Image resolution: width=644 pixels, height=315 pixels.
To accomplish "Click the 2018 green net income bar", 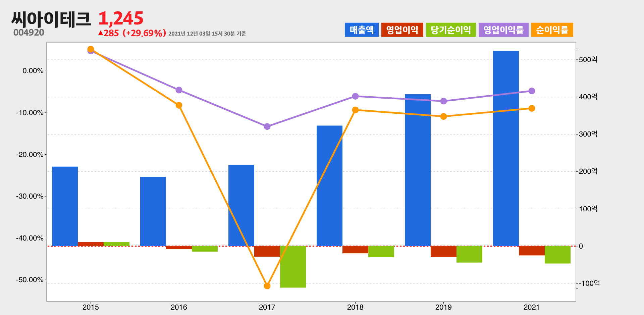I will pos(381,252).
